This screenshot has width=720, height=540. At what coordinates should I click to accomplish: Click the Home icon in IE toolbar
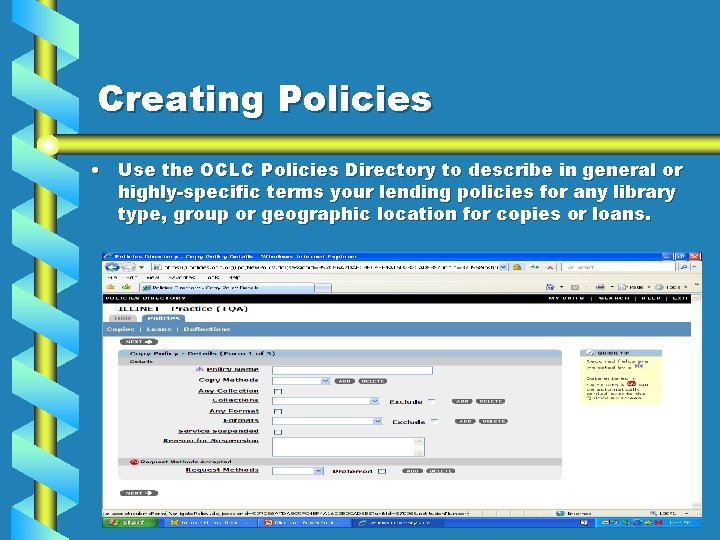point(550,287)
